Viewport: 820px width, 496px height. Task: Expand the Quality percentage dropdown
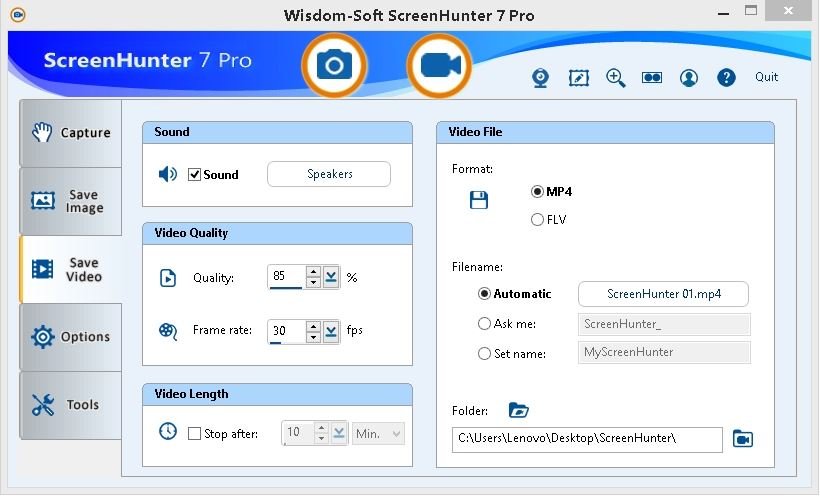(x=332, y=277)
